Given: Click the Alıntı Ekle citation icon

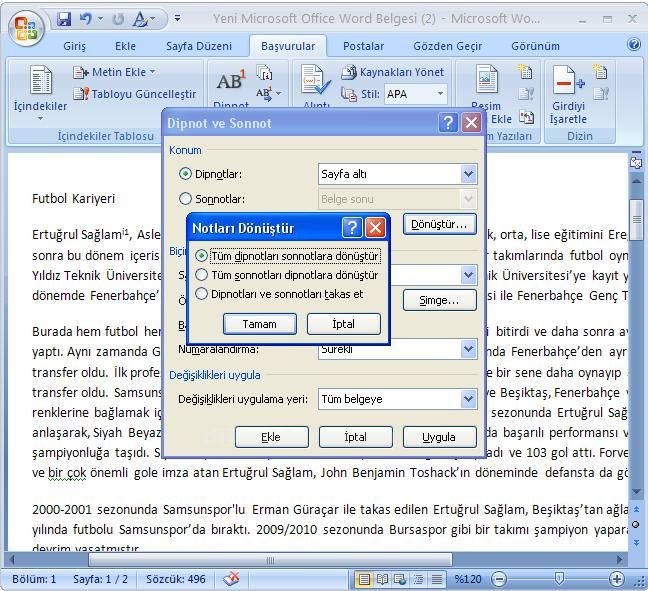Looking at the screenshot, I should pyautogui.click(x=316, y=81).
